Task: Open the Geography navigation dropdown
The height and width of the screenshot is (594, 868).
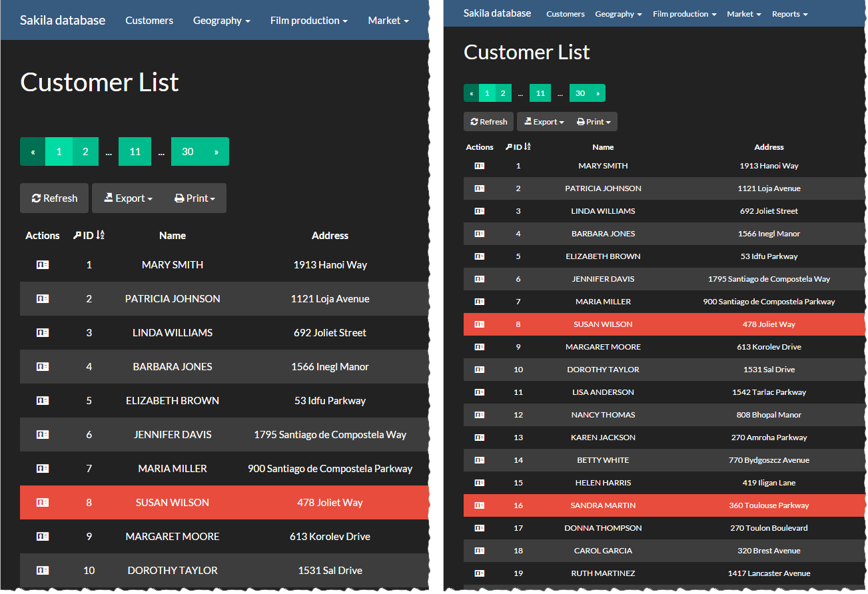Action: coord(222,21)
